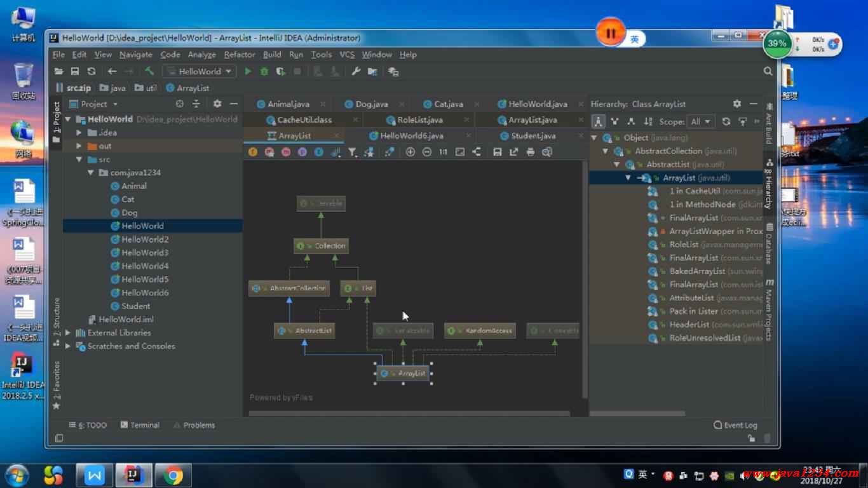868x488 pixels.
Task: Click Run with Coverage icon
Action: pos(280,71)
